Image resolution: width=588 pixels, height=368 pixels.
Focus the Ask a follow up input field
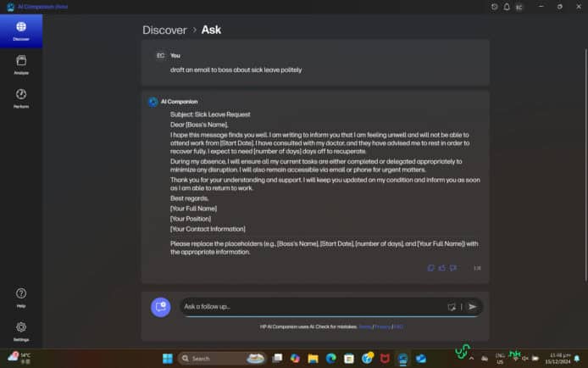tap(313, 307)
